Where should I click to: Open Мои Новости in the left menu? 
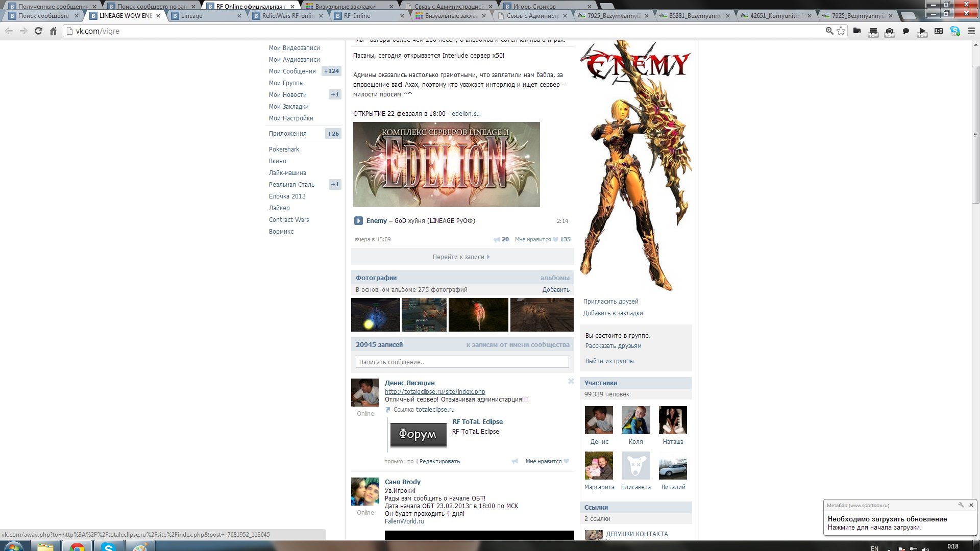[x=288, y=95]
